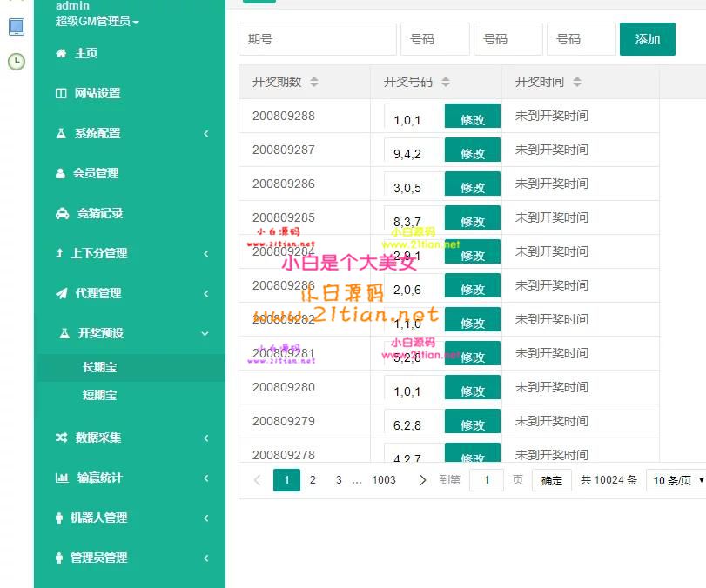Screen dimensions: 706x588
Task: Open 会员管理 menu item
Action: point(96,174)
